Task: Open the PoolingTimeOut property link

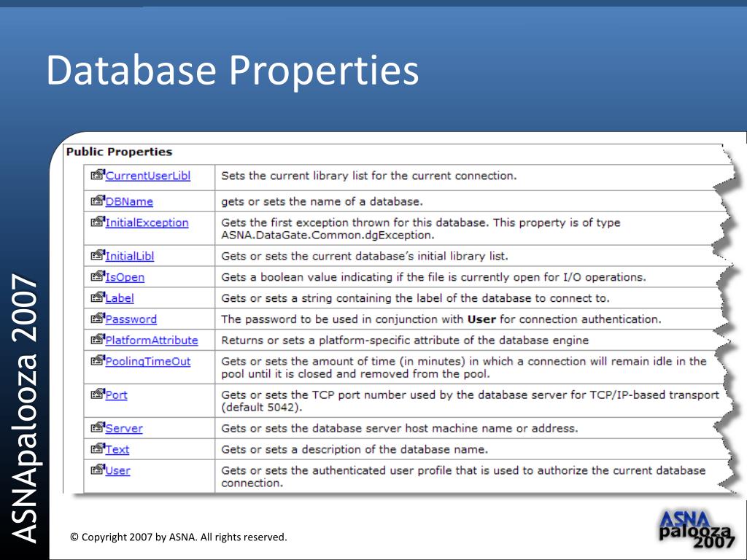Action: pyautogui.click(x=147, y=362)
